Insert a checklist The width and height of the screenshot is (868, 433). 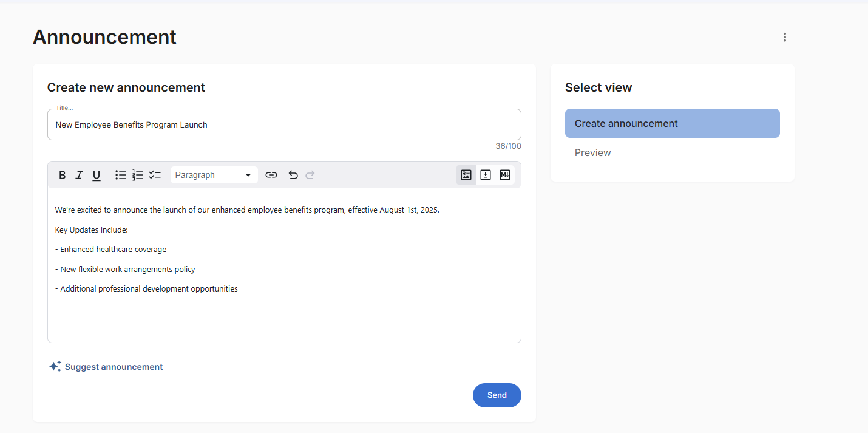coord(155,175)
